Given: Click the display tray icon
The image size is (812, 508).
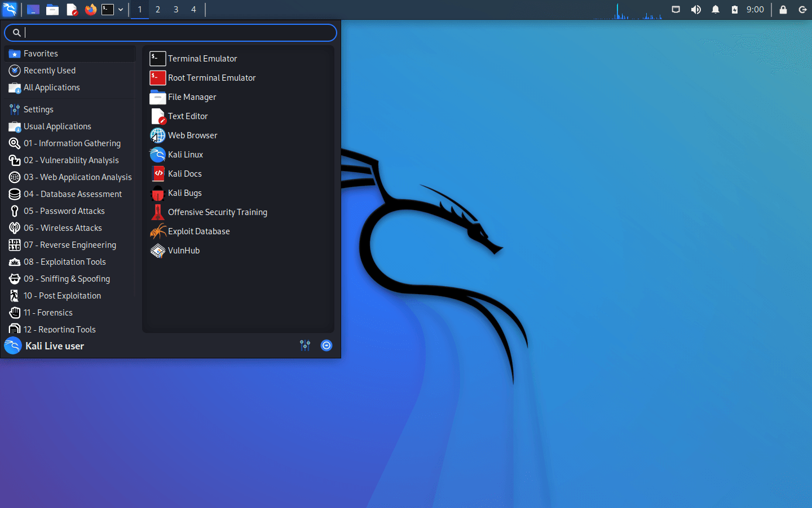Looking at the screenshot, I should (676, 10).
